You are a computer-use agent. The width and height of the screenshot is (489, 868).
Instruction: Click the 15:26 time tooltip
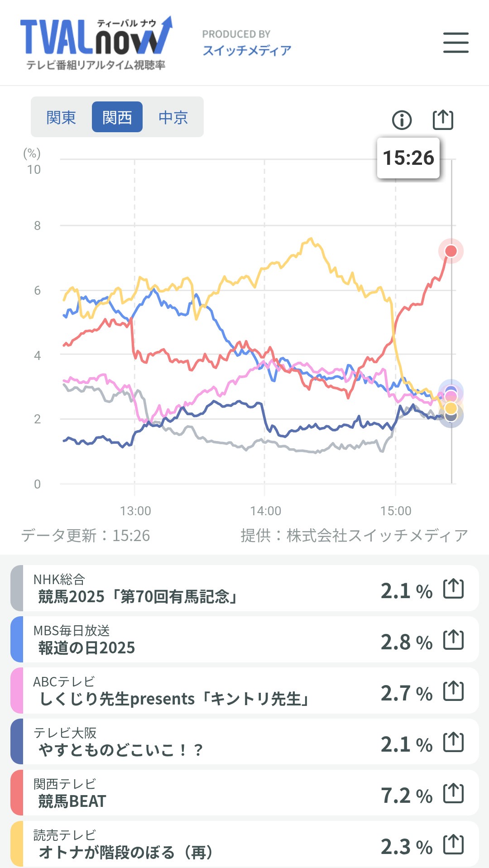(x=408, y=158)
